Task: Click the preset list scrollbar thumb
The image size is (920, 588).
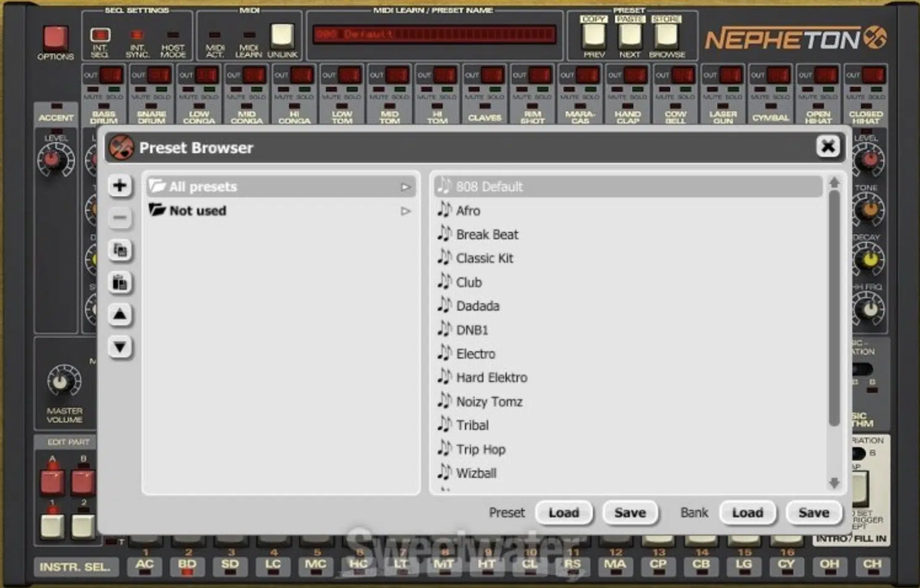Action: click(x=834, y=308)
